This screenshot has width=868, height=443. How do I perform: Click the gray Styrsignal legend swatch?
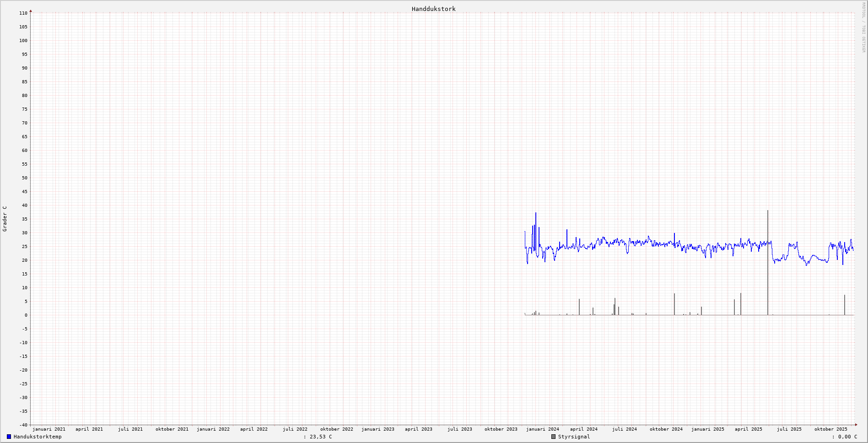pyautogui.click(x=553, y=437)
